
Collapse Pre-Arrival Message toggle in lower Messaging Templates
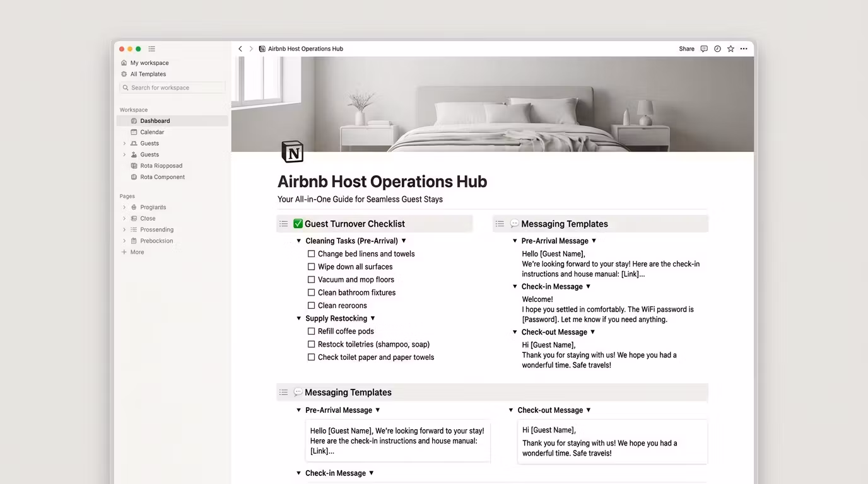tap(299, 410)
